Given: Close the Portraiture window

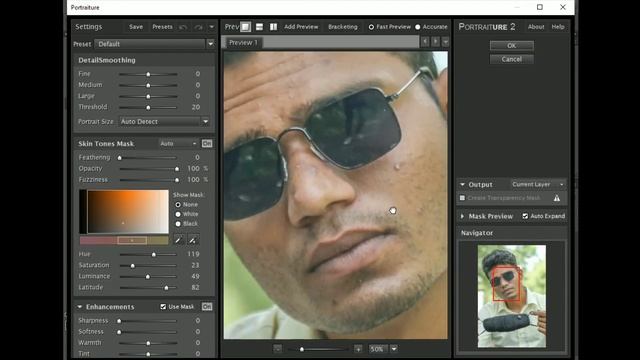Looking at the screenshot, I should [563, 7].
